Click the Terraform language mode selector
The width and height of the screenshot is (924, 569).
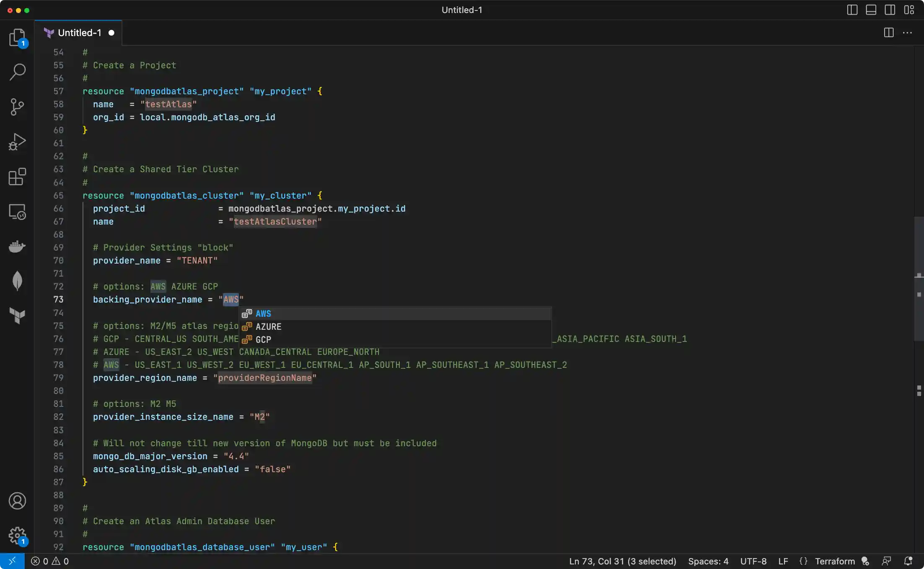click(x=834, y=561)
